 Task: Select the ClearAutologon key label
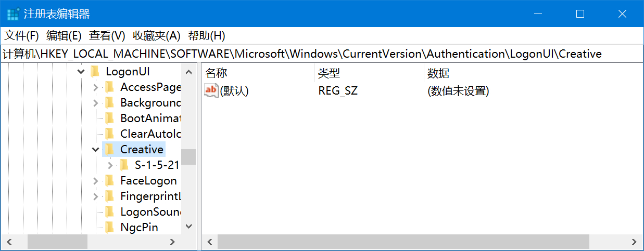coord(150,134)
